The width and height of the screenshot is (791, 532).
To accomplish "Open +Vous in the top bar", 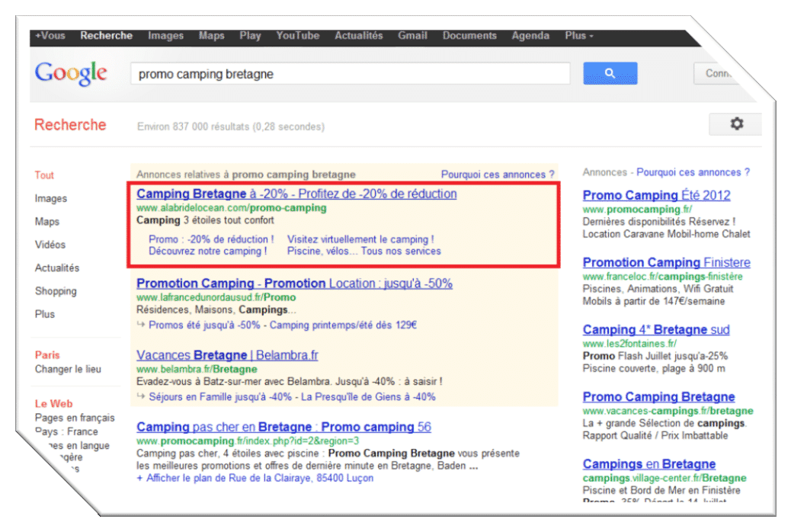I will 50,36.
